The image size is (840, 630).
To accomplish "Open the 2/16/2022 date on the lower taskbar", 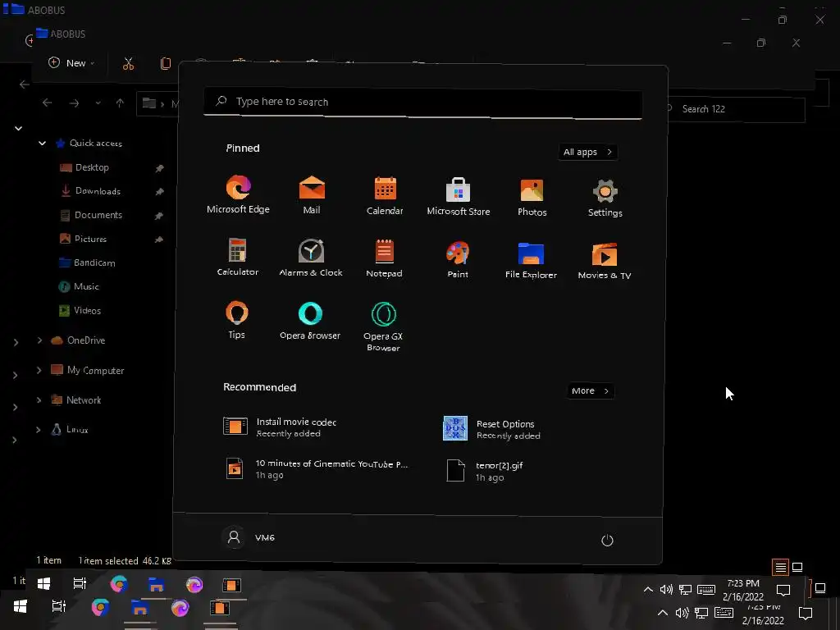I will (x=763, y=620).
